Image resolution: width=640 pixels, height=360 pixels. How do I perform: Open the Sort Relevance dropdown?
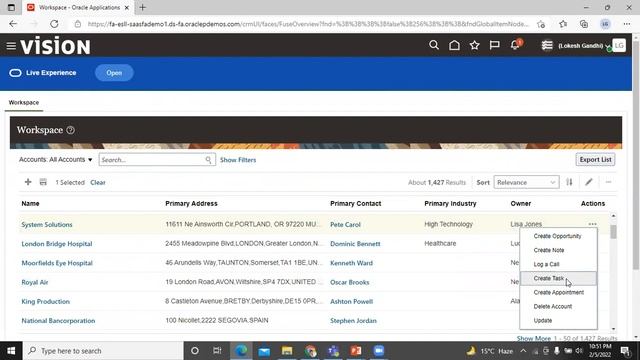pyautogui.click(x=526, y=182)
